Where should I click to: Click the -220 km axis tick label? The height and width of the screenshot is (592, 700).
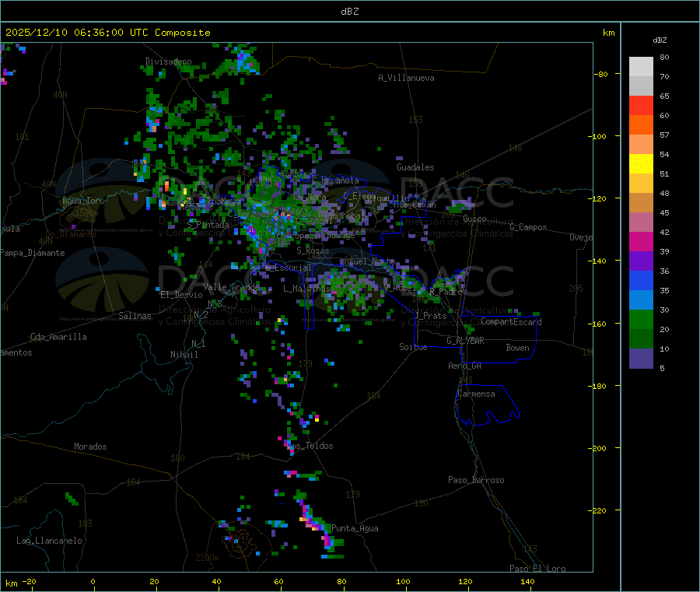[598, 511]
